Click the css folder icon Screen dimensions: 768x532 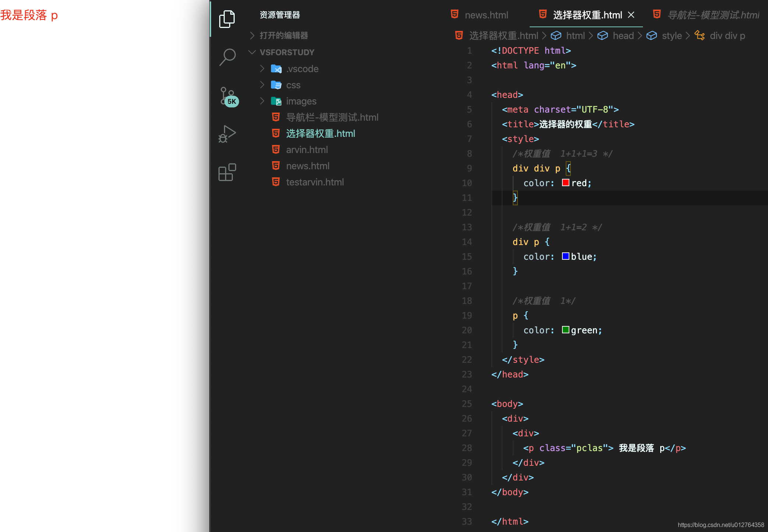[x=276, y=85]
